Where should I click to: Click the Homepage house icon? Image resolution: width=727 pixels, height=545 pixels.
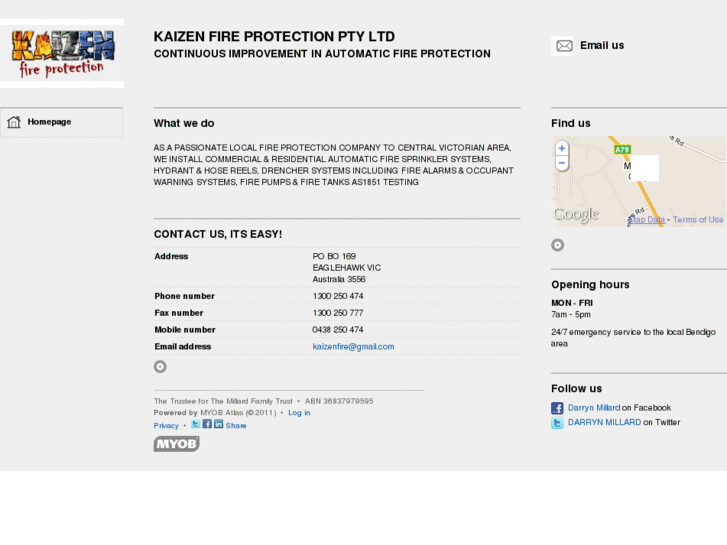tap(14, 122)
